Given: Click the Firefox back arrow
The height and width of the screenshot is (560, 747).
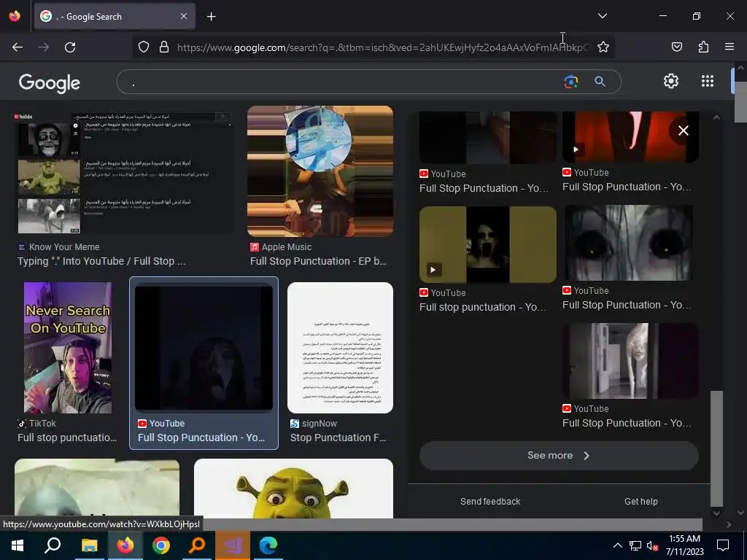Looking at the screenshot, I should click(x=18, y=47).
